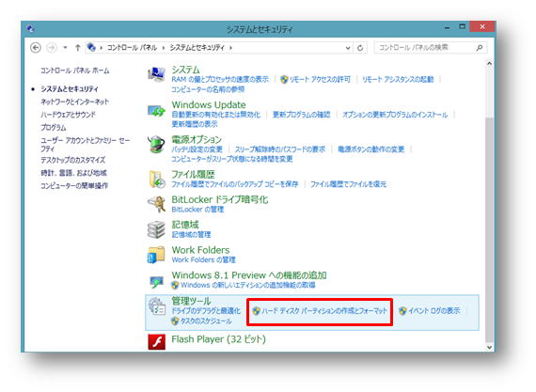Click the ファイル履歴 folder icon
The width and height of the screenshot is (536, 392).
tap(157, 180)
